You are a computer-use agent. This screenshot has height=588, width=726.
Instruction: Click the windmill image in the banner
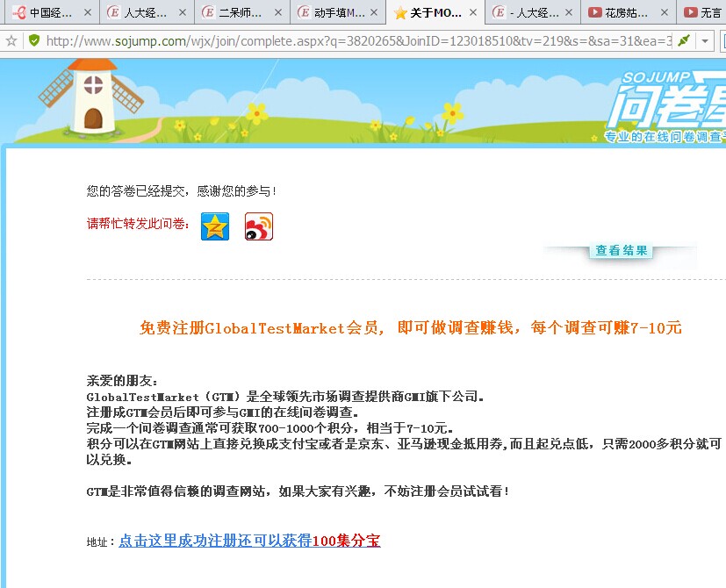(x=92, y=97)
